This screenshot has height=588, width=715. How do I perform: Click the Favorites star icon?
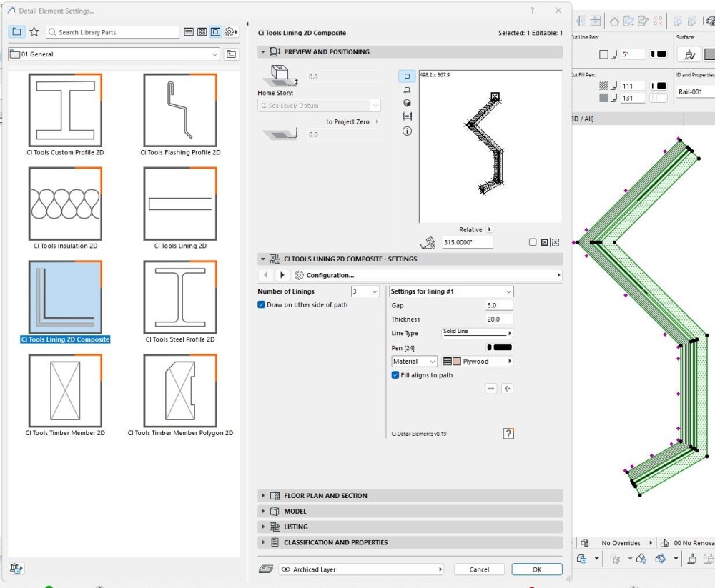pyautogui.click(x=34, y=32)
